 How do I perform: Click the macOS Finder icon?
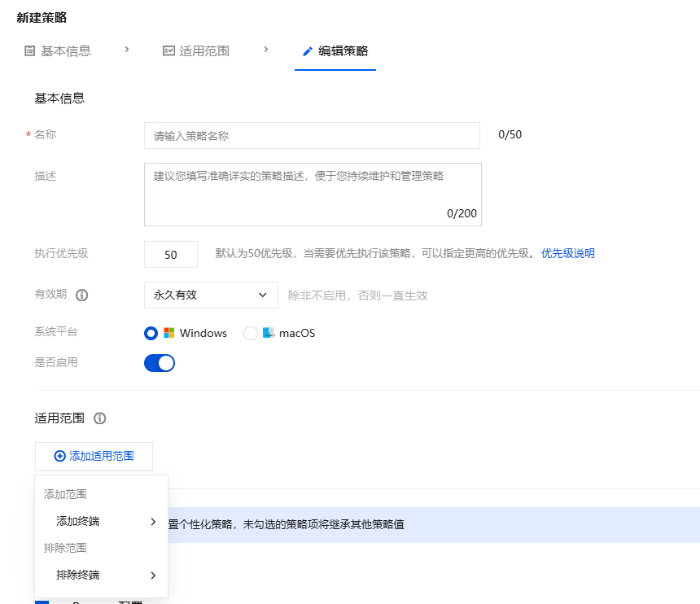[269, 333]
